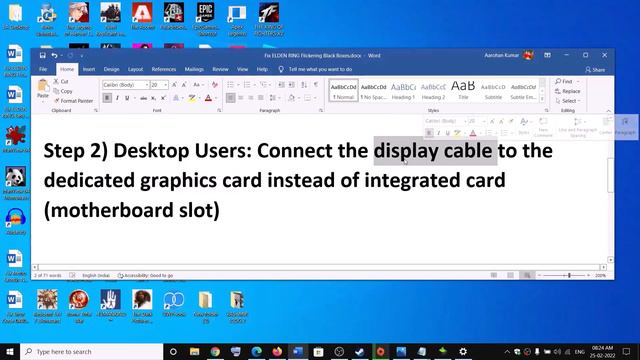
Task: Click the Decrease Indent icon
Action: [x=281, y=85]
